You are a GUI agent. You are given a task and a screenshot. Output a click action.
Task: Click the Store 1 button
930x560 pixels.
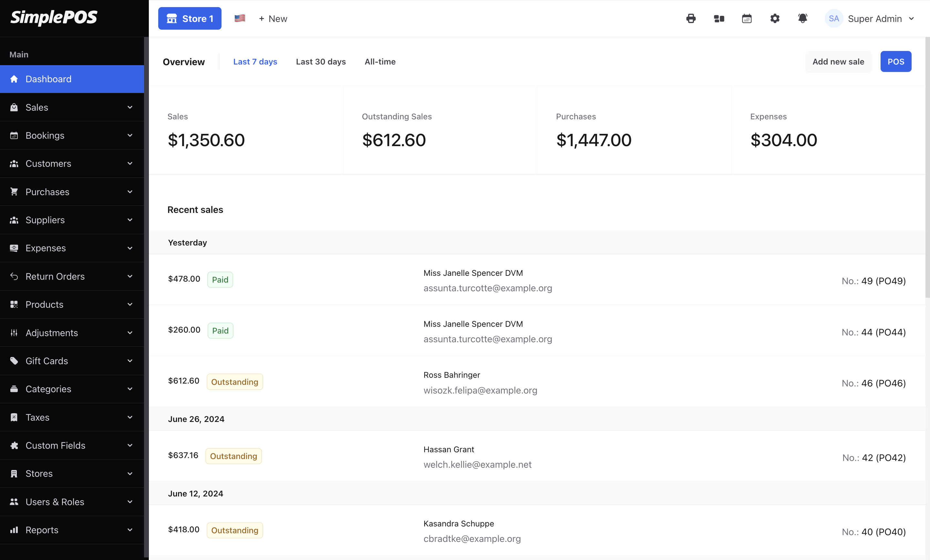click(x=190, y=18)
